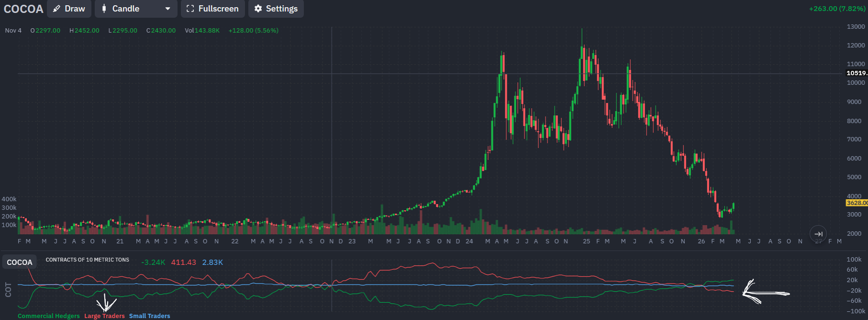Select the hand-drawn down arrow annotation
868x320 pixels.
pos(106,303)
